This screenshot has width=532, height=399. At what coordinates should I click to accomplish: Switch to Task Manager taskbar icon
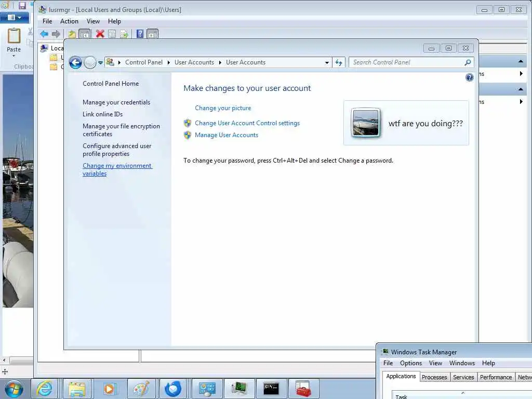[x=239, y=389]
